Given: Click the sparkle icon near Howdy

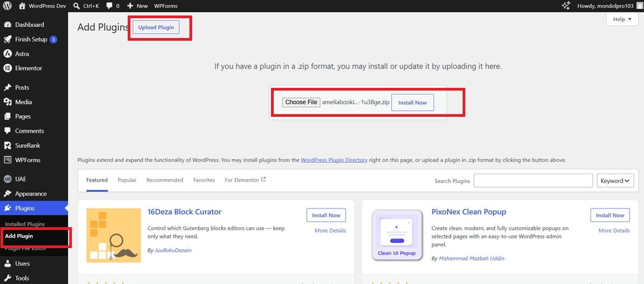Looking at the screenshot, I should coord(566,6).
